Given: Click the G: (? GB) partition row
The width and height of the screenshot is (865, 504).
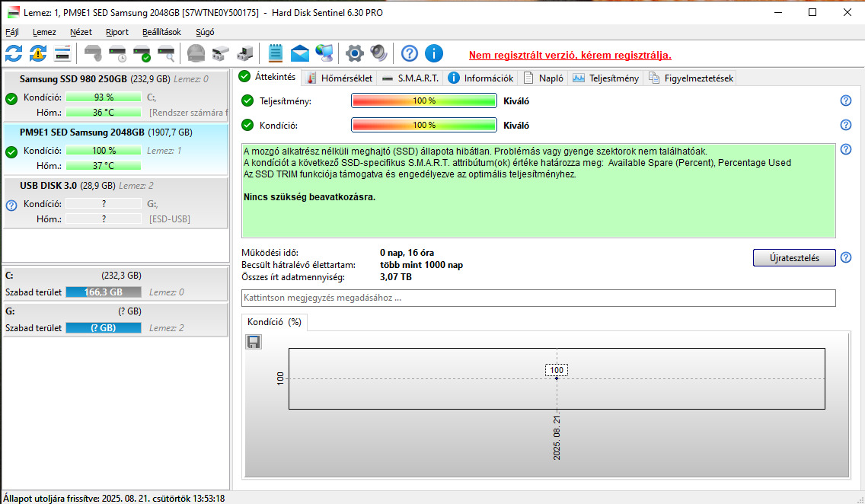Looking at the screenshot, I should (116, 319).
